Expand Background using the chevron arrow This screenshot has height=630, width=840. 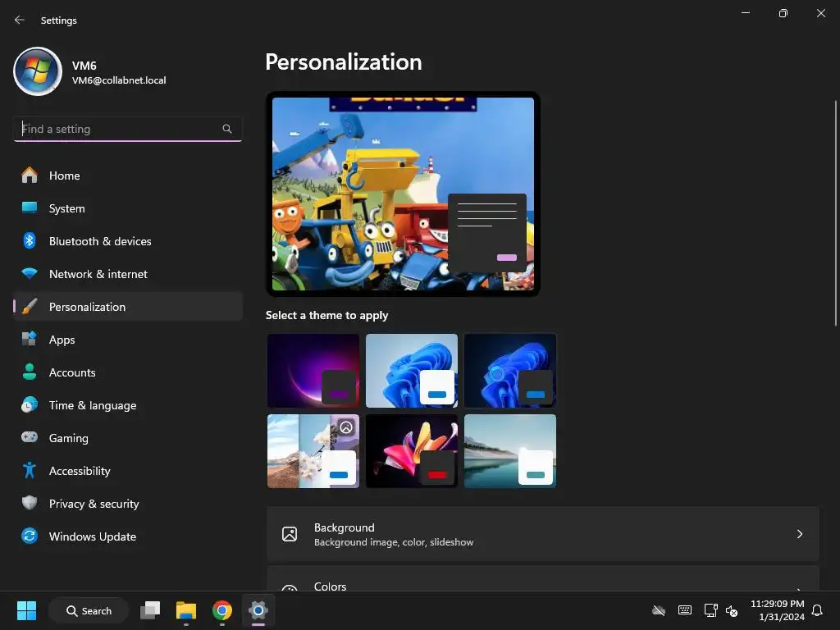click(x=799, y=534)
